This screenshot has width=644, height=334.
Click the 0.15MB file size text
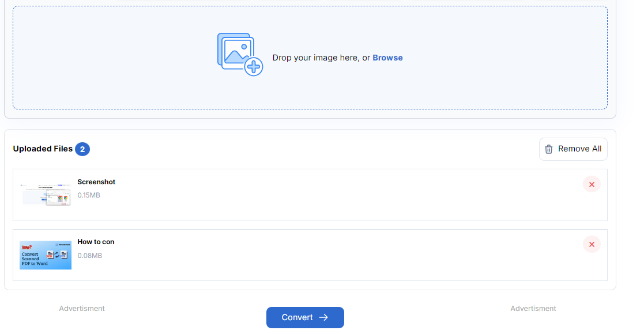click(89, 195)
